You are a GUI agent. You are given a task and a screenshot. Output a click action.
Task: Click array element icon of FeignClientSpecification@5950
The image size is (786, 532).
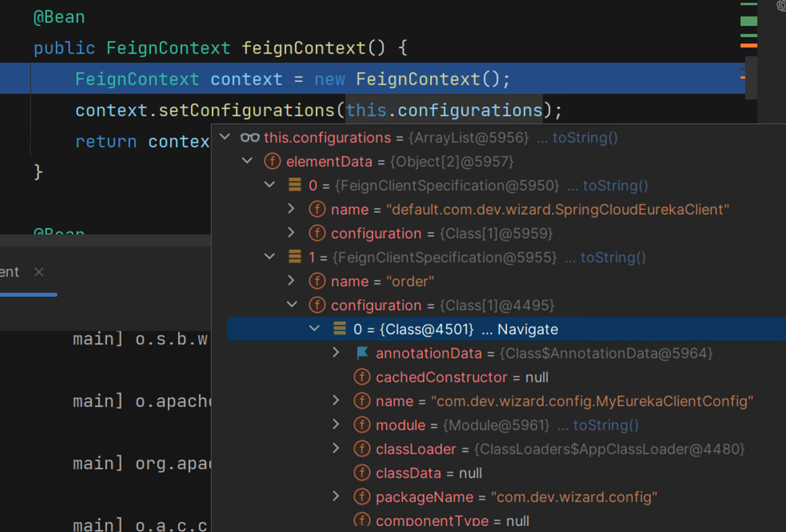click(295, 185)
